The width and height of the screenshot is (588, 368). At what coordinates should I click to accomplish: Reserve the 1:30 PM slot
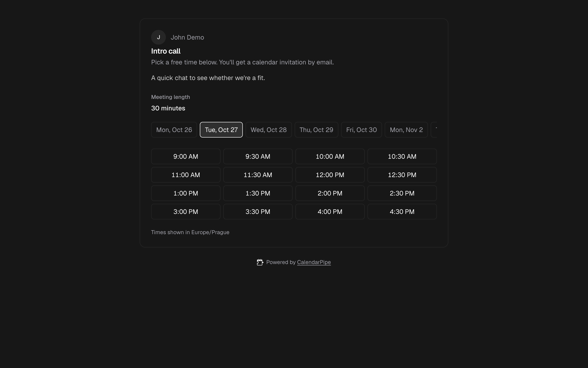pyautogui.click(x=258, y=193)
